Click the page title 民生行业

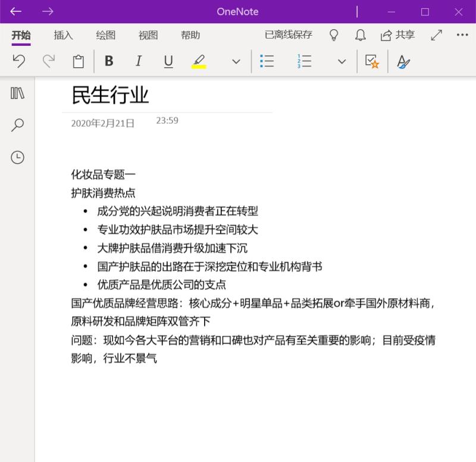pyautogui.click(x=110, y=95)
